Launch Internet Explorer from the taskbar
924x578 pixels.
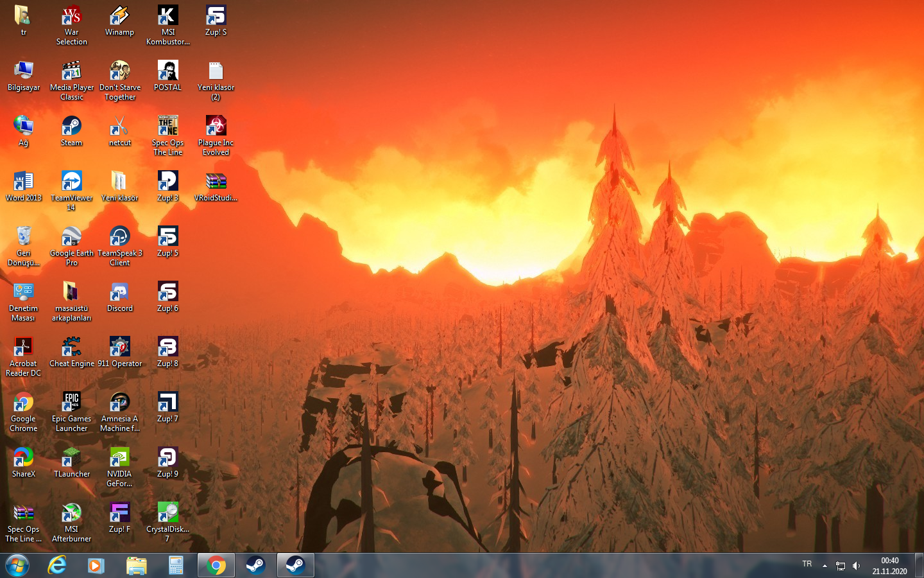pyautogui.click(x=57, y=566)
